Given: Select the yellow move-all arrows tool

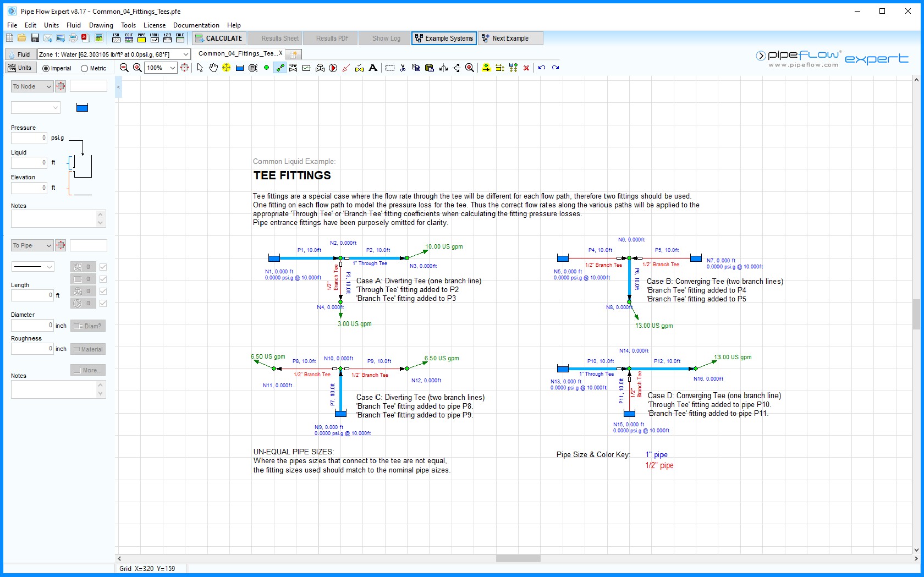Looking at the screenshot, I should pyautogui.click(x=226, y=68).
